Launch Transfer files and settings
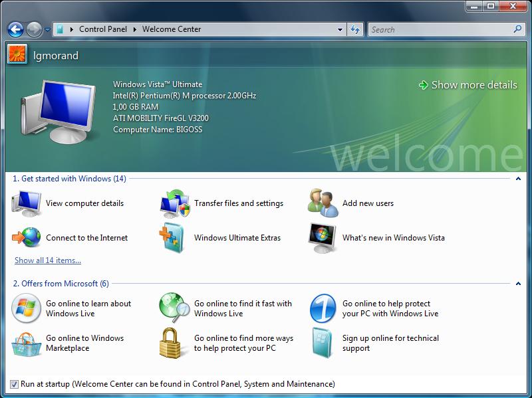The image size is (532, 398). click(175, 203)
